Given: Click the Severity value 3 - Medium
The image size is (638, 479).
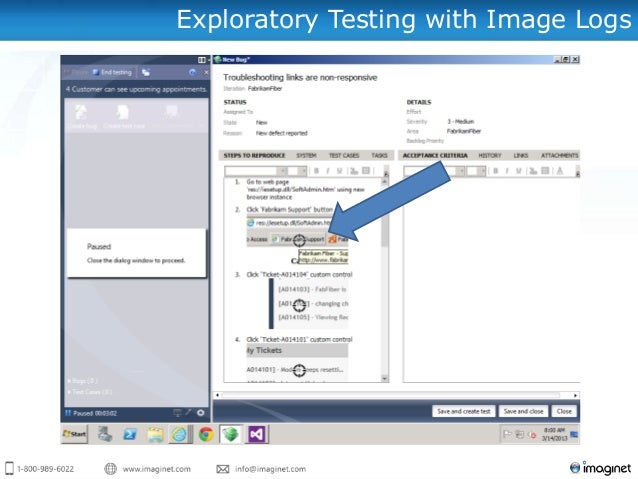Looking at the screenshot, I should (x=461, y=121).
